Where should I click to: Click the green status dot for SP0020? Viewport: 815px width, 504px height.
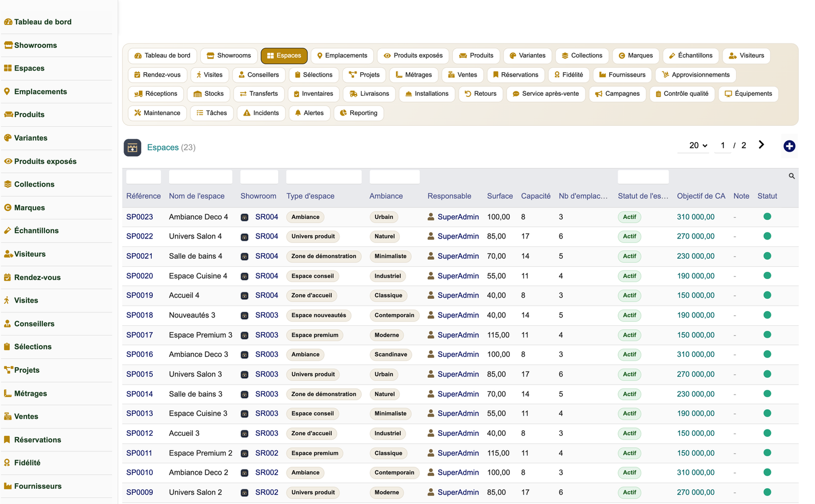pos(767,276)
